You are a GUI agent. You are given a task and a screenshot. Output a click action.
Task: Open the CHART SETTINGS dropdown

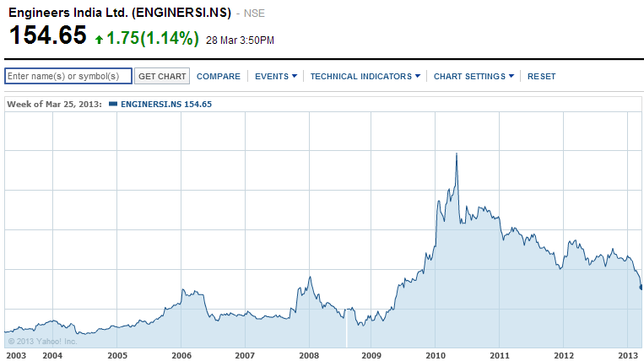pyautogui.click(x=474, y=76)
